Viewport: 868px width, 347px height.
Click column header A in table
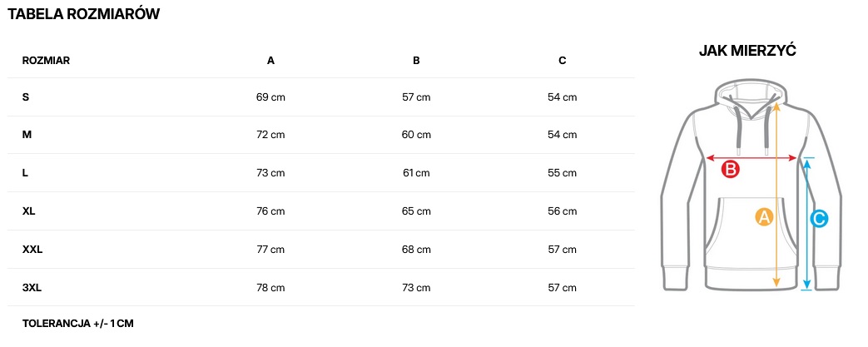click(x=270, y=61)
